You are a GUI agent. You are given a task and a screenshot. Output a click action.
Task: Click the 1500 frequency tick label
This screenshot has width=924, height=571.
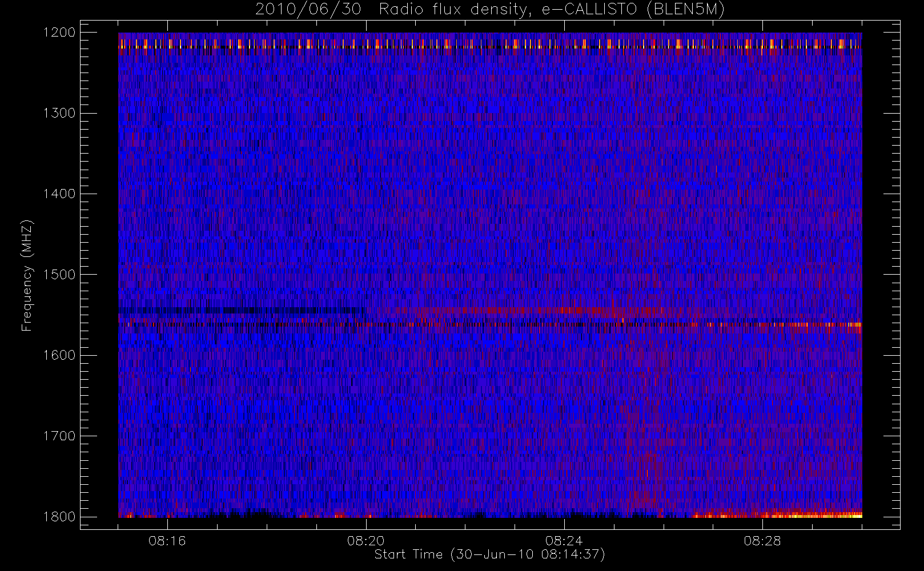pyautogui.click(x=59, y=274)
